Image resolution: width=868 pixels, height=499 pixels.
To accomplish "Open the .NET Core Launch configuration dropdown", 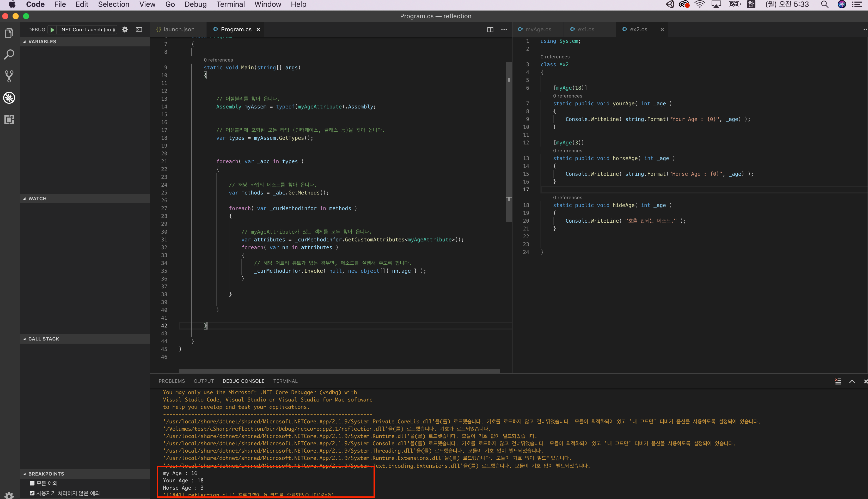I will [x=88, y=30].
